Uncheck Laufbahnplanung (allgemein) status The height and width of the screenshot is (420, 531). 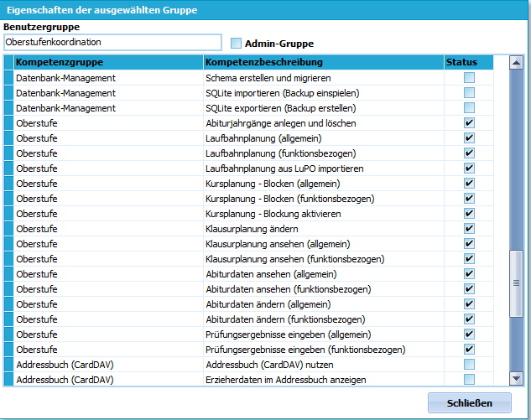point(469,138)
